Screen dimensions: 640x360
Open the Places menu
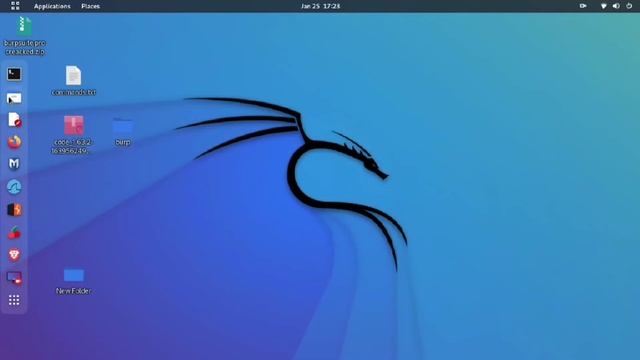pos(91,6)
